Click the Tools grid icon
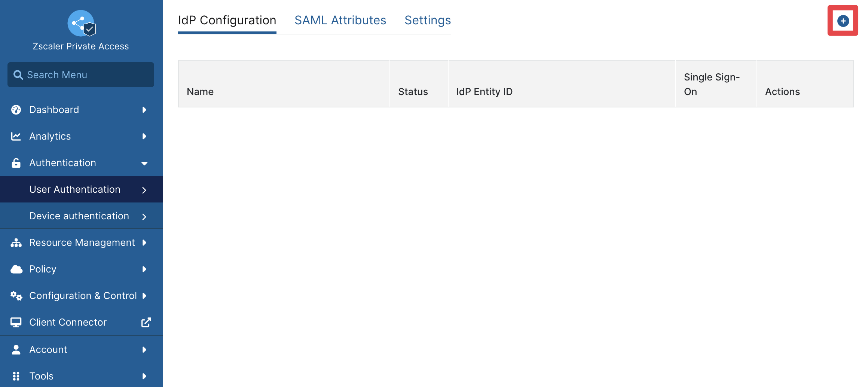 point(16,376)
